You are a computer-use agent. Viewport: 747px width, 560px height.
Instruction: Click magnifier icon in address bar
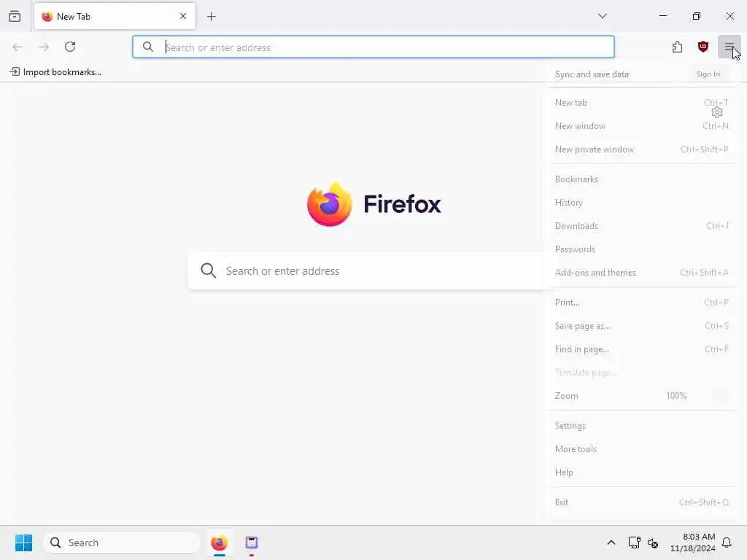tap(148, 47)
